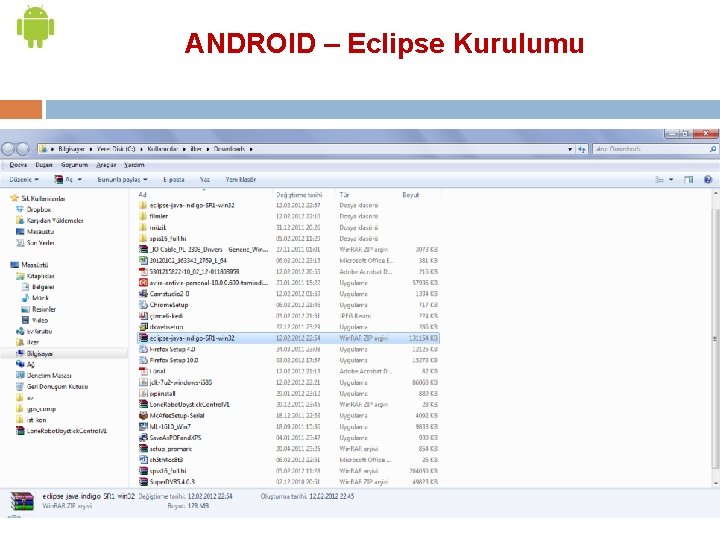
Task: Select gps_comp folder in the sidebar
Action: click(x=36, y=409)
